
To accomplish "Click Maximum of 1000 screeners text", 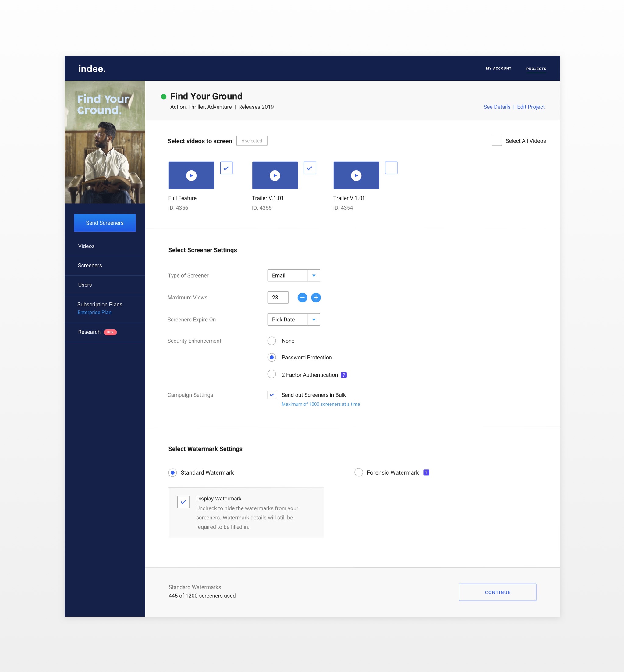I will (321, 404).
